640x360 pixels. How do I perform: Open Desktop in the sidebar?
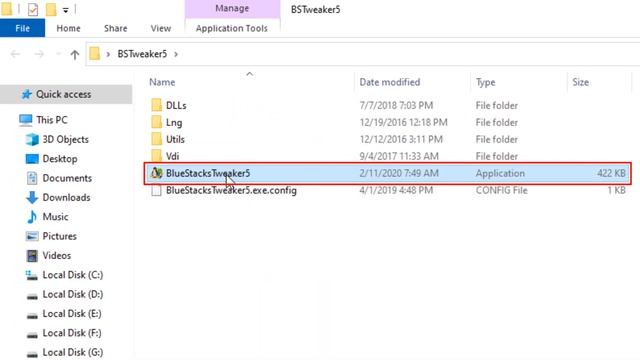coord(60,159)
